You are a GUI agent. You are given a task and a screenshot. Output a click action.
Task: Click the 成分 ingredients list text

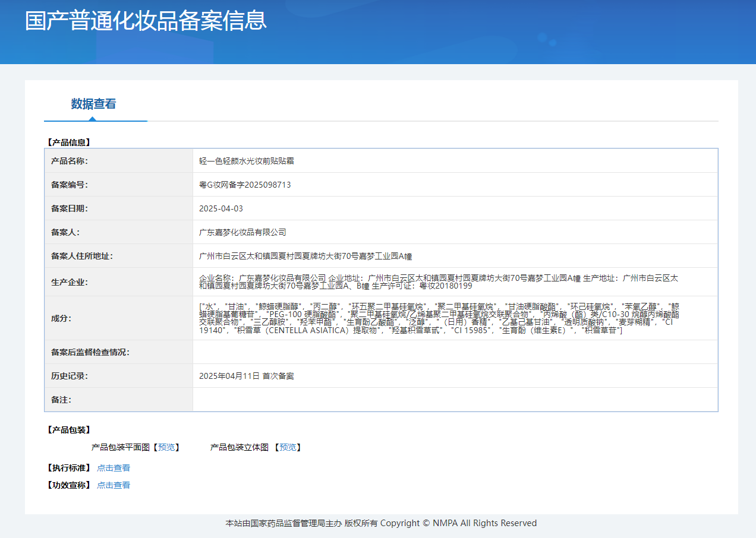tap(439, 318)
